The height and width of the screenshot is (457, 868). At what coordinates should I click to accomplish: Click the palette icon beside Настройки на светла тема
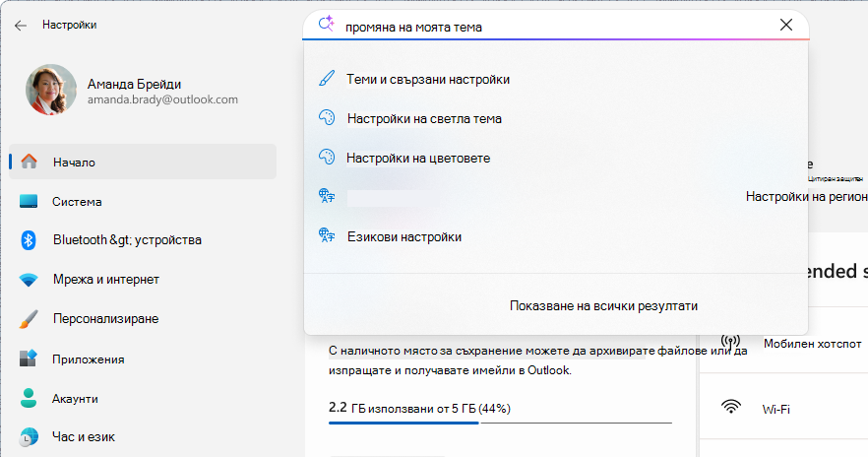point(327,117)
